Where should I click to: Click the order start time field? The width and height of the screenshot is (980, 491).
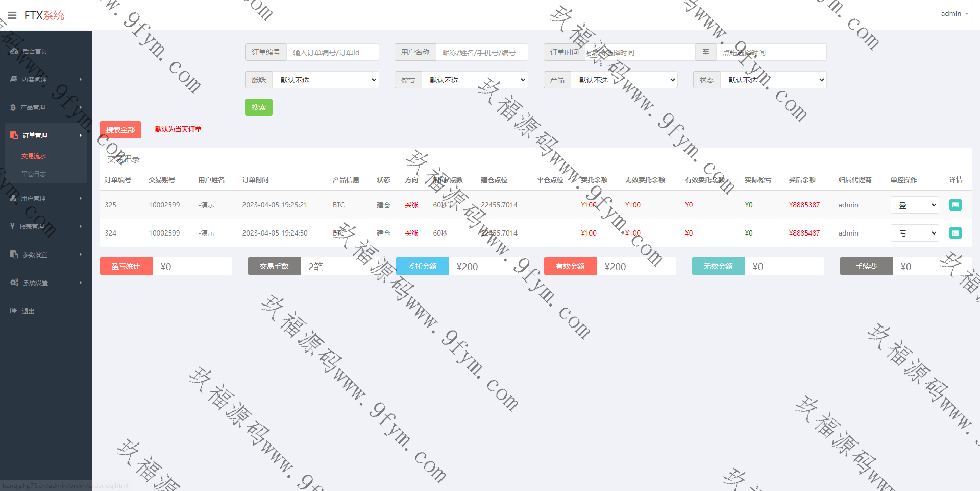640,52
